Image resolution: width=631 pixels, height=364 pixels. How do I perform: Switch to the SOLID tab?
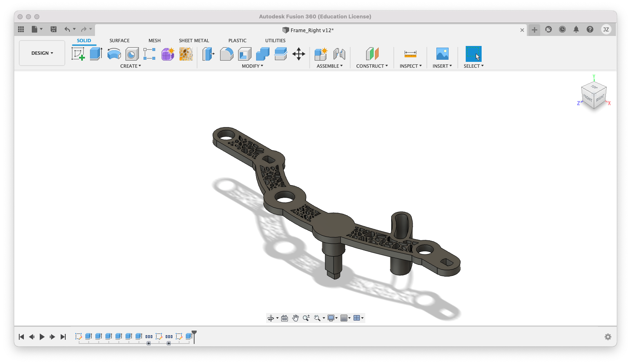tap(84, 41)
